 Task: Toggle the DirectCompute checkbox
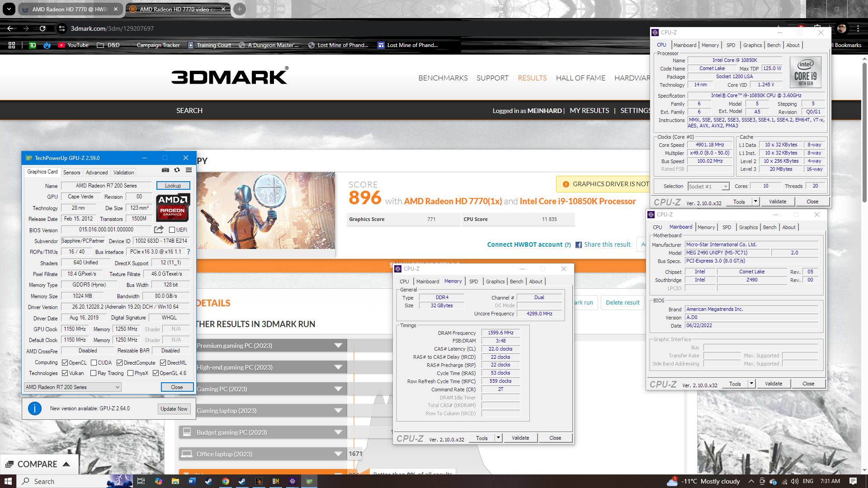point(119,363)
